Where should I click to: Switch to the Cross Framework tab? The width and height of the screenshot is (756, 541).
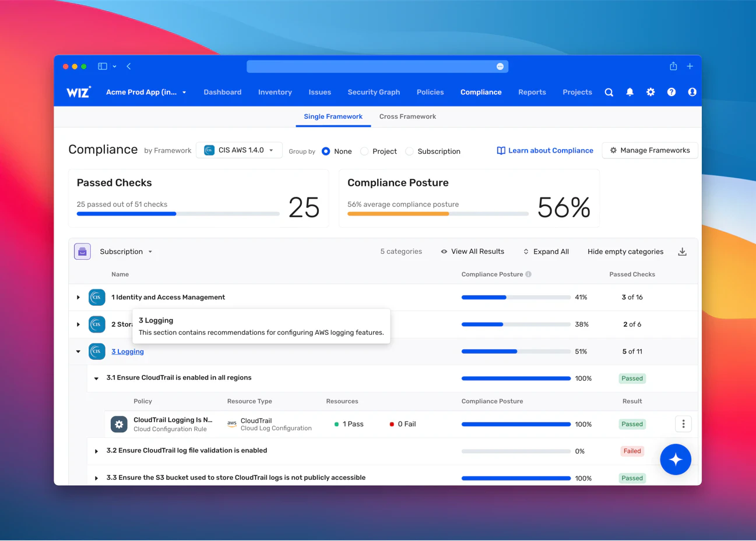[407, 116]
